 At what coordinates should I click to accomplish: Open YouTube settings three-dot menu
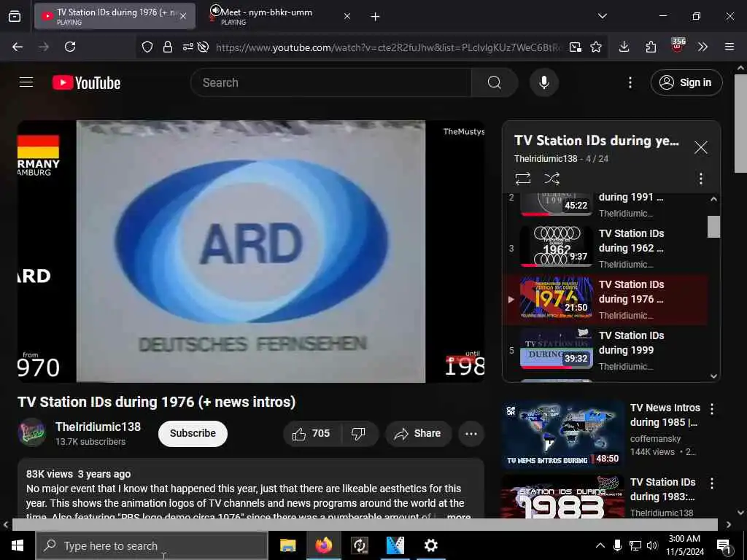click(x=630, y=82)
